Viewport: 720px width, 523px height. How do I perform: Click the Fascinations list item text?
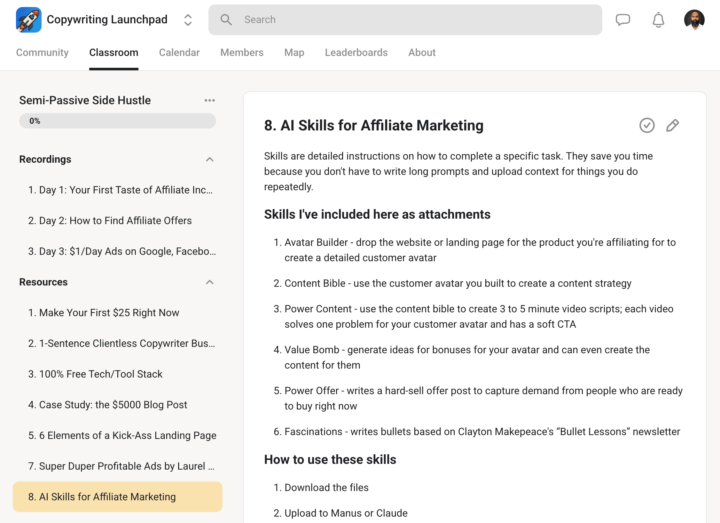point(482,432)
